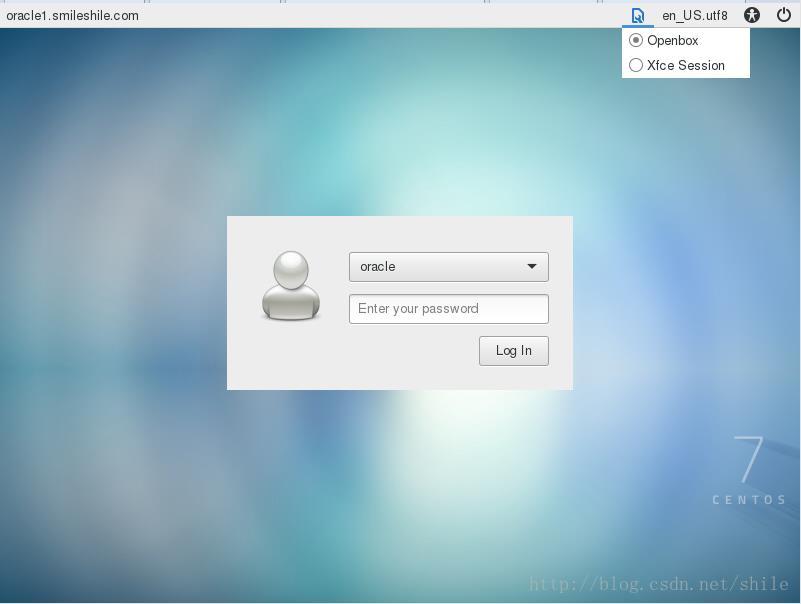This screenshot has width=801, height=604.
Task: Open the session selector icon in top panel
Action: click(x=637, y=15)
